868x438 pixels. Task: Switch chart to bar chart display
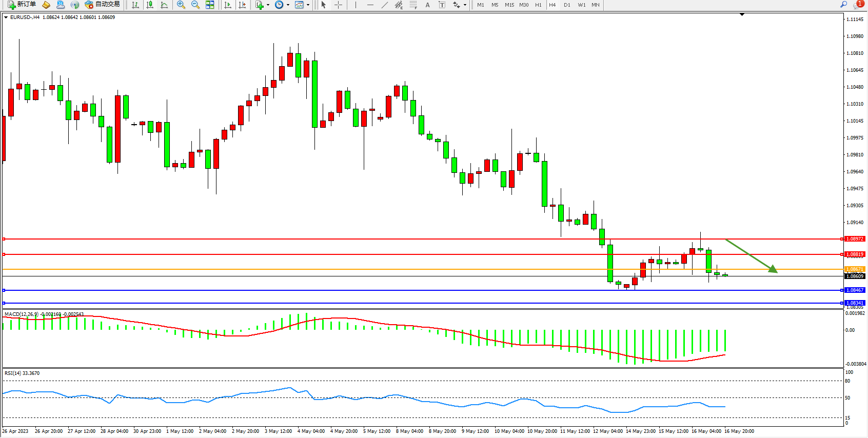tap(135, 5)
